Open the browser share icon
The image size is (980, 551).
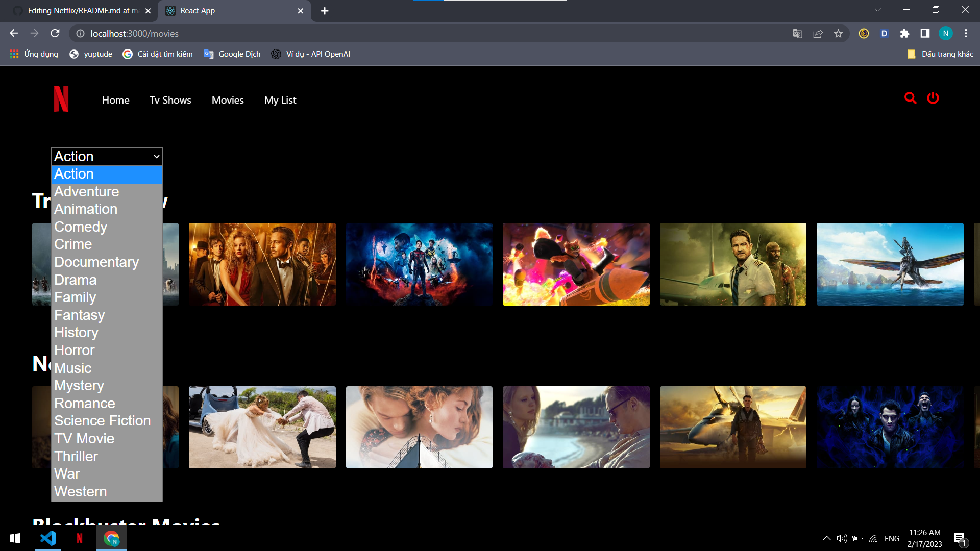pos(818,33)
